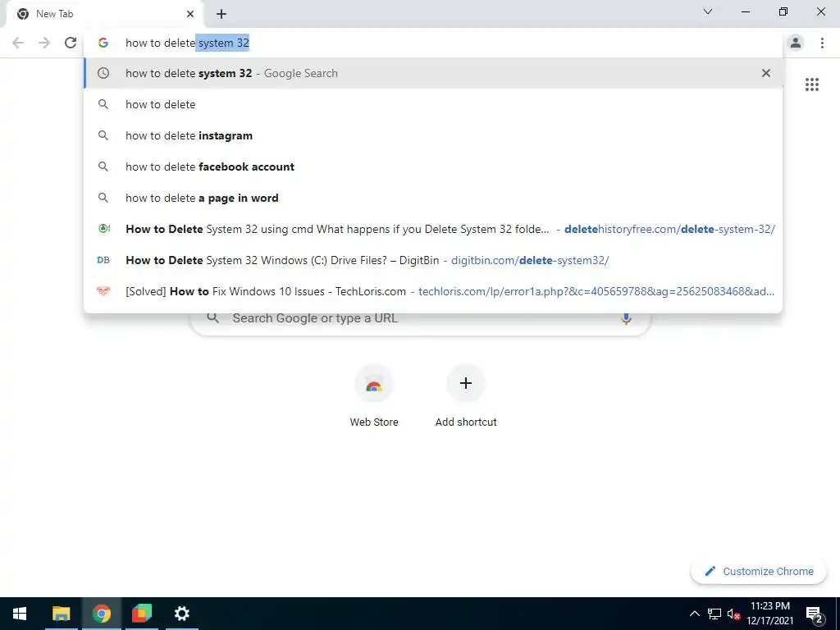Choose the 'how to delete a page in word' suggestion
This screenshot has width=840, height=630.
click(433, 198)
